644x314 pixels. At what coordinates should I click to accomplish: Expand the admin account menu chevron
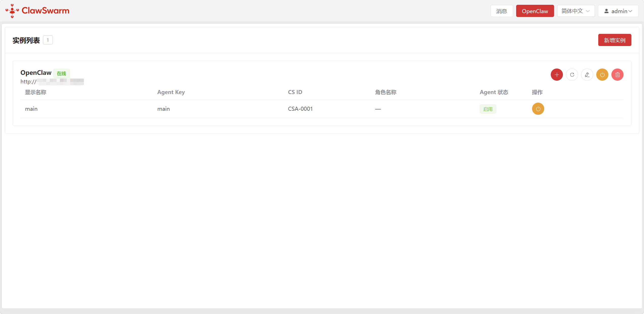630,11
